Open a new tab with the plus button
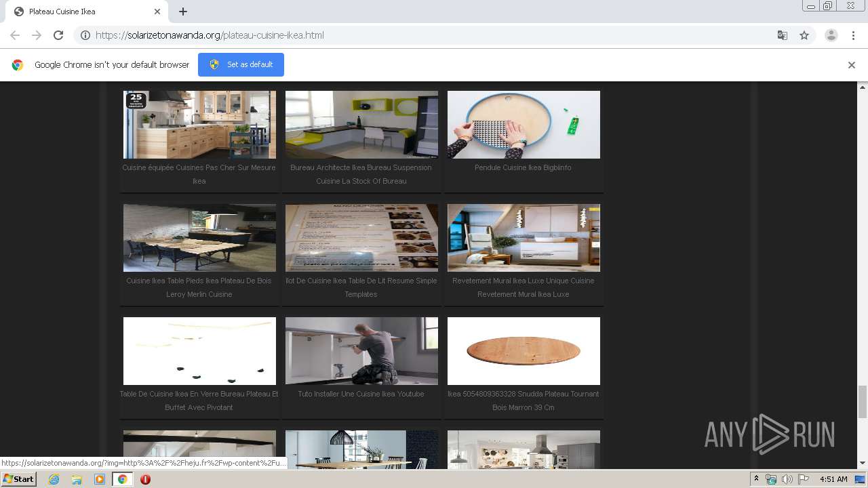868x488 pixels. (x=183, y=12)
